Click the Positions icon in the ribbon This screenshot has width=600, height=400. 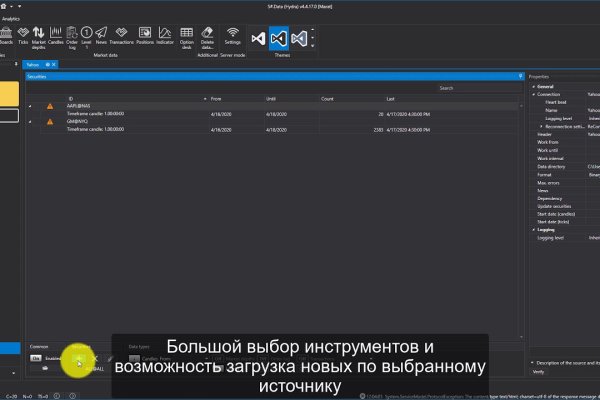click(x=144, y=38)
